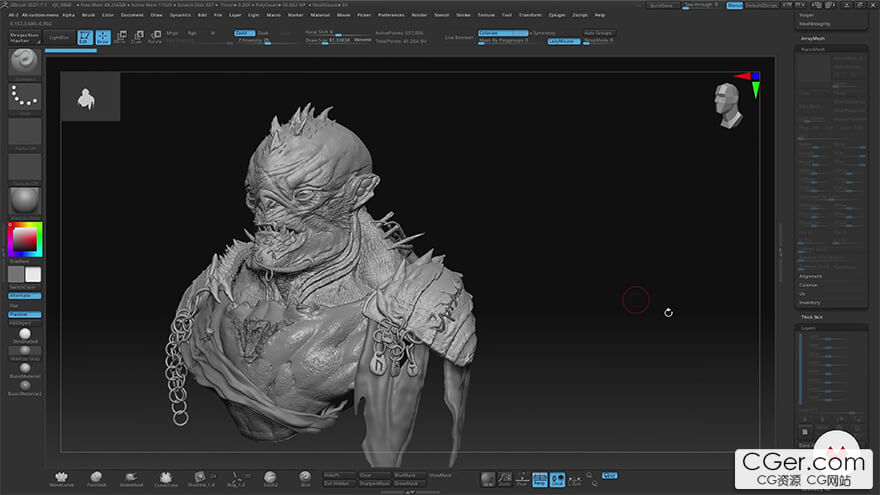Viewport: 880px width, 495px height.
Task: Expand the Stager section
Action: pyautogui.click(x=807, y=15)
